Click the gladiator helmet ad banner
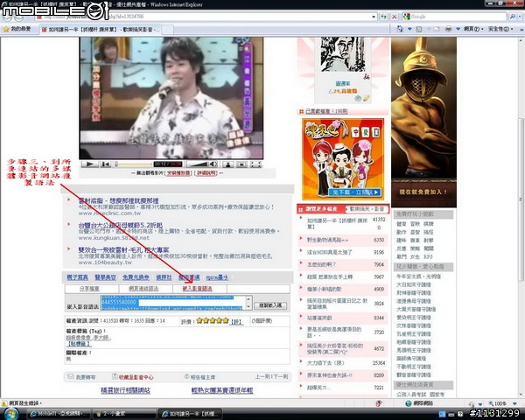This screenshot has width=525, height=420. [423, 122]
